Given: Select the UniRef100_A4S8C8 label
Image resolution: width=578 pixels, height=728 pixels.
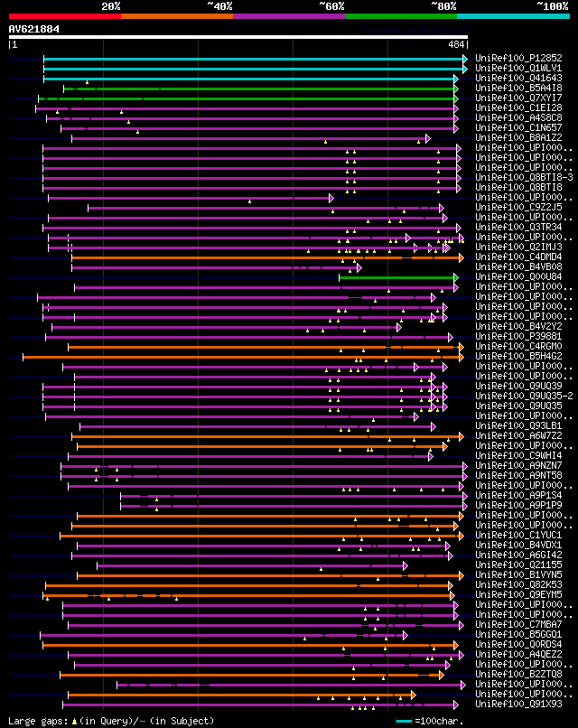Looking at the screenshot, I should point(518,118).
